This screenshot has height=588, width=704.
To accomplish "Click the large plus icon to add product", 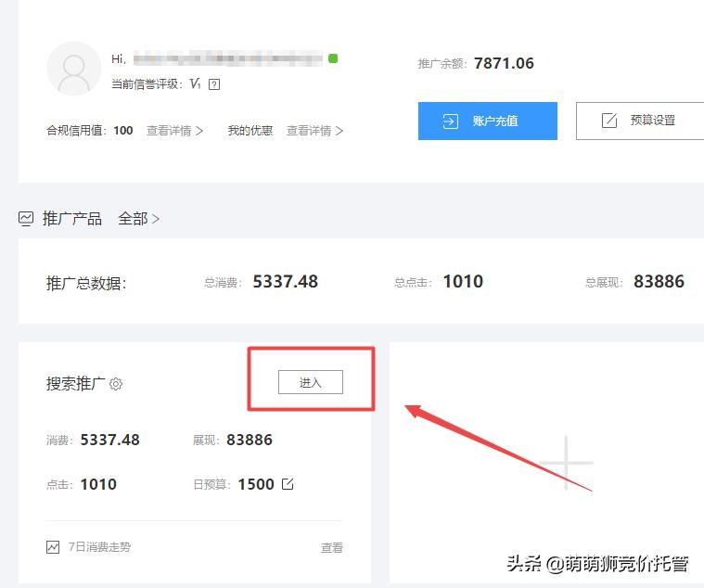I will click(565, 463).
